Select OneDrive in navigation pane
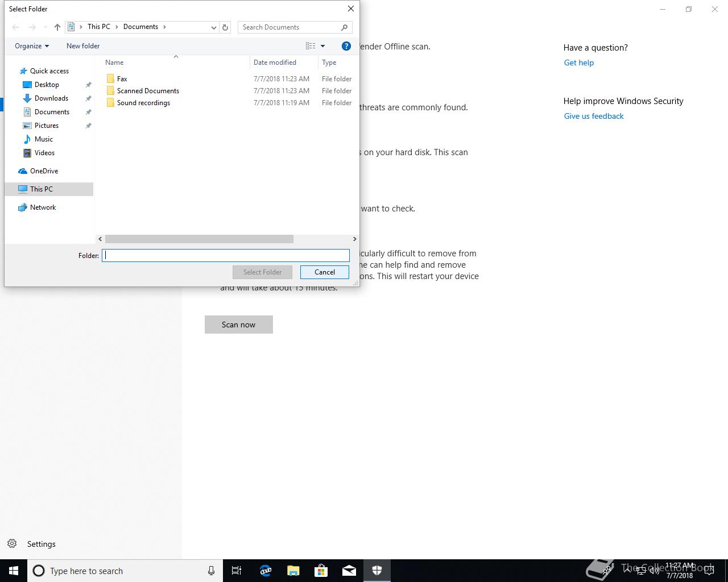This screenshot has width=728, height=582. [x=38, y=171]
